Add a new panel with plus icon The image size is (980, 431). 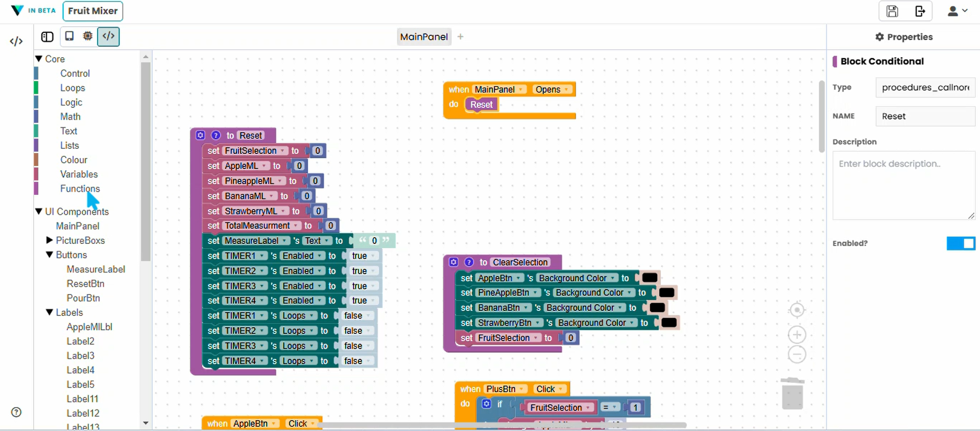(x=460, y=37)
